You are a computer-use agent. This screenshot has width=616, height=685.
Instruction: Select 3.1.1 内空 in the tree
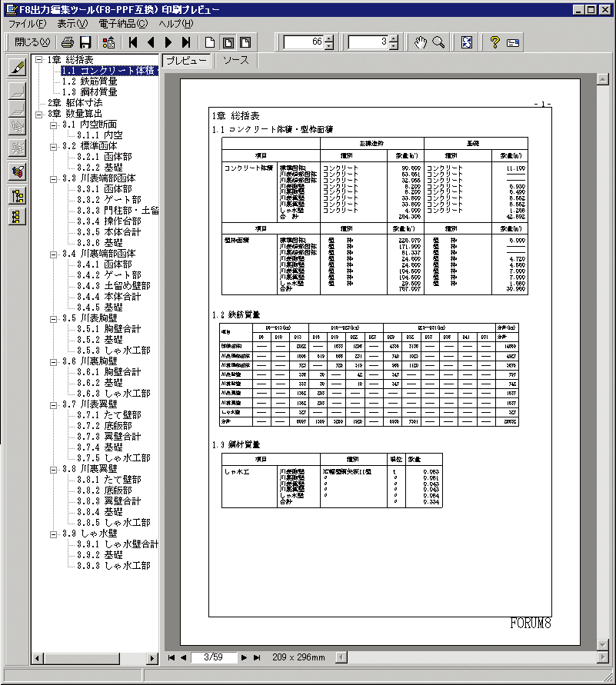pos(100,135)
